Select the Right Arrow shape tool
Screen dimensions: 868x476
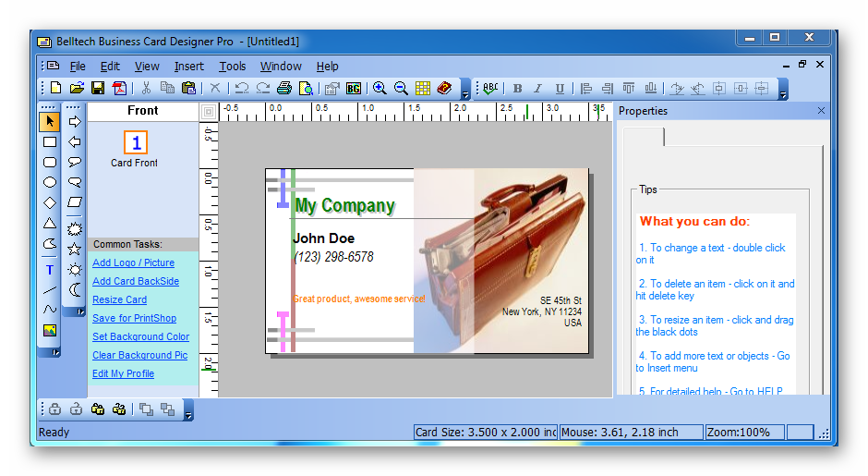tap(74, 121)
